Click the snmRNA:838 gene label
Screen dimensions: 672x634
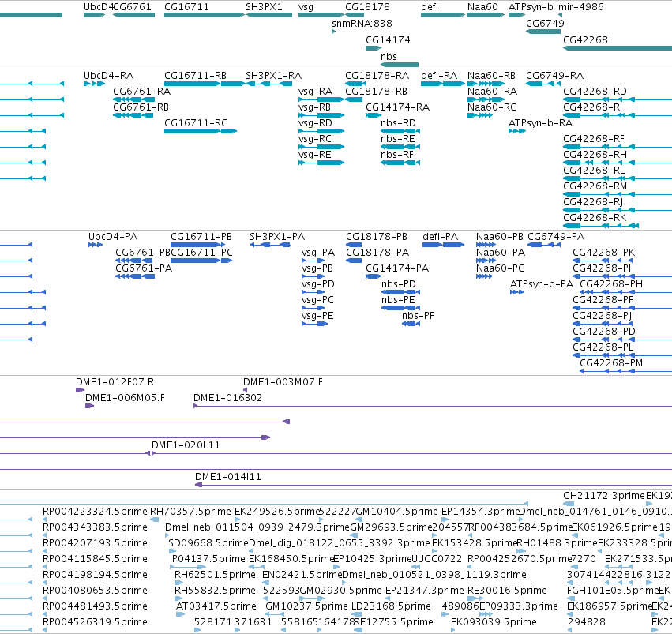(x=362, y=23)
